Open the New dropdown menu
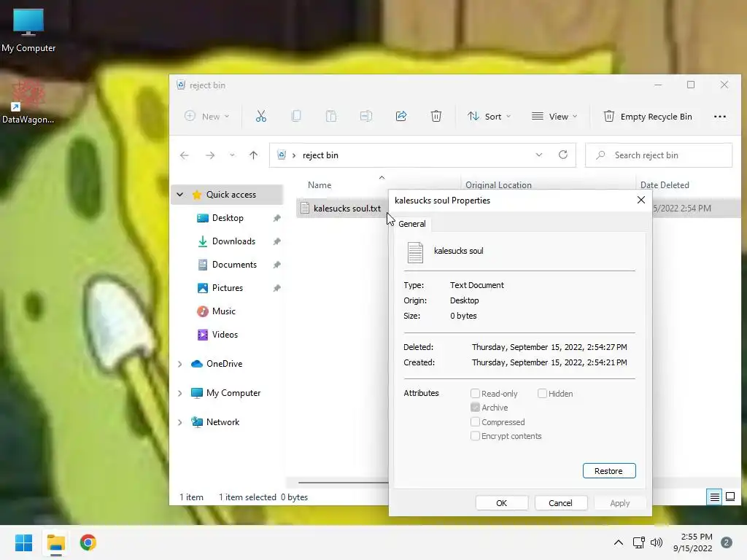This screenshot has height=560, width=747. (207, 116)
